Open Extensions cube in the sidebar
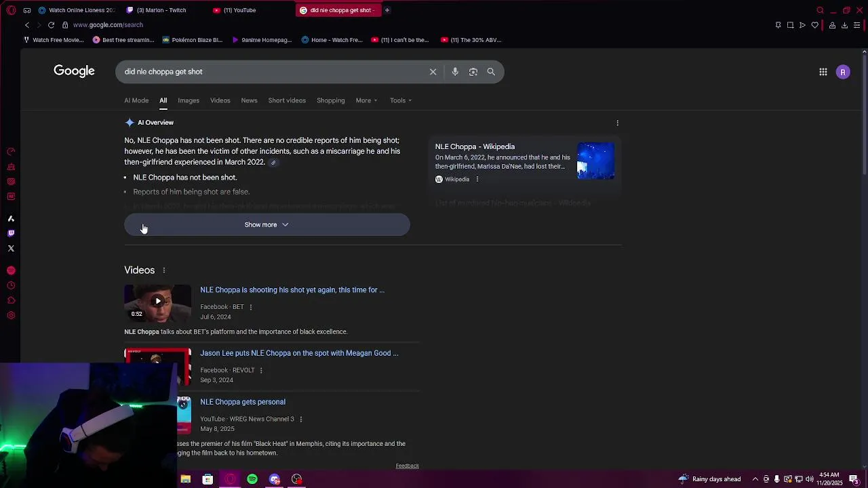The width and height of the screenshot is (868, 488). [11, 300]
